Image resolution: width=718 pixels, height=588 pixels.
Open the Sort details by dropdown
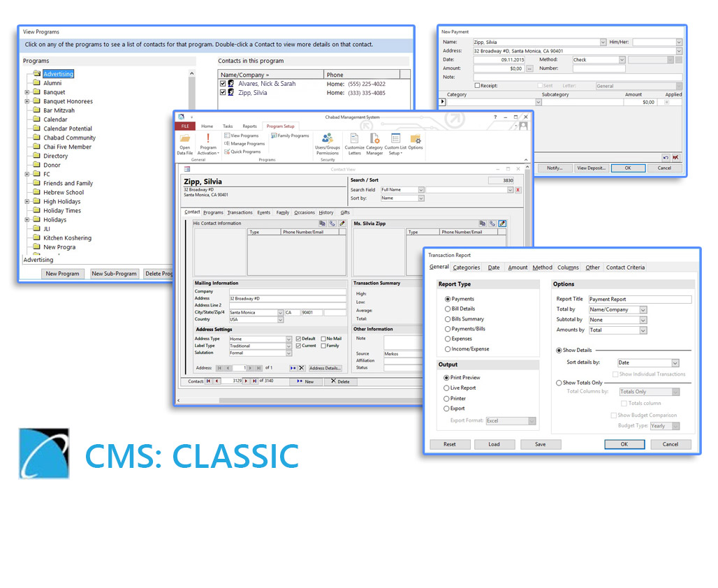675,363
